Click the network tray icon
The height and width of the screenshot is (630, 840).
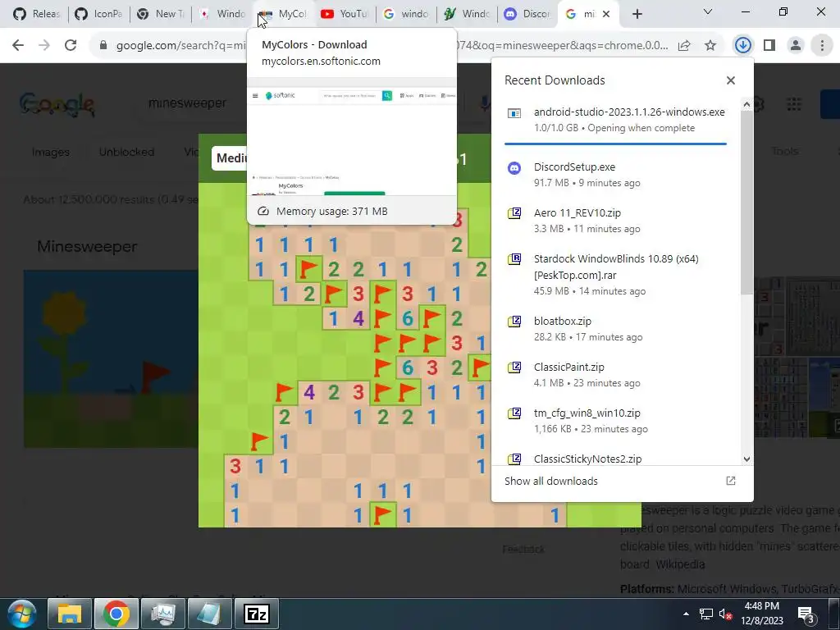tap(706, 614)
